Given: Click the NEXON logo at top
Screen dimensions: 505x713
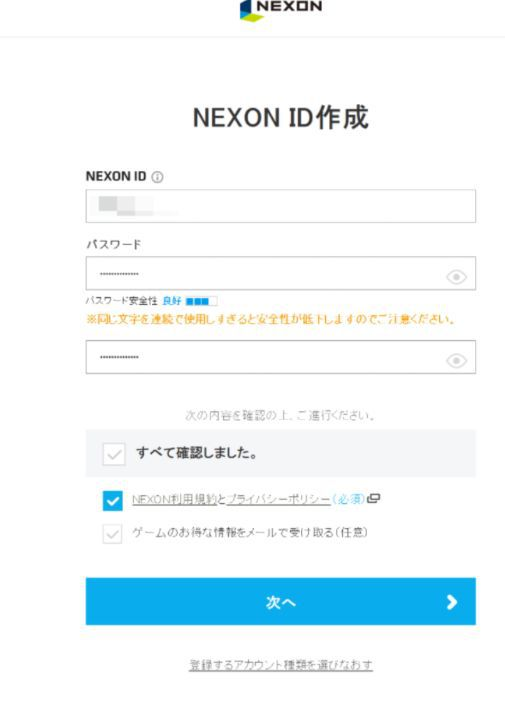Looking at the screenshot, I should (x=281, y=10).
